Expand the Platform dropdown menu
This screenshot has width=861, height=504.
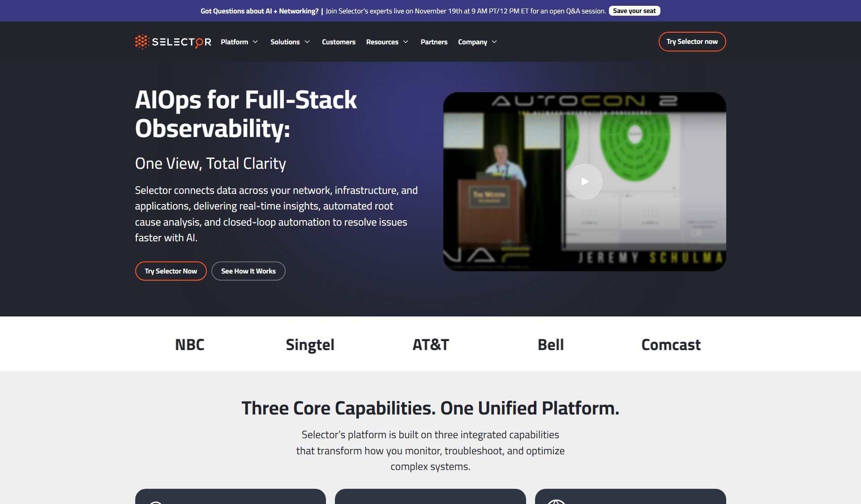pyautogui.click(x=240, y=42)
